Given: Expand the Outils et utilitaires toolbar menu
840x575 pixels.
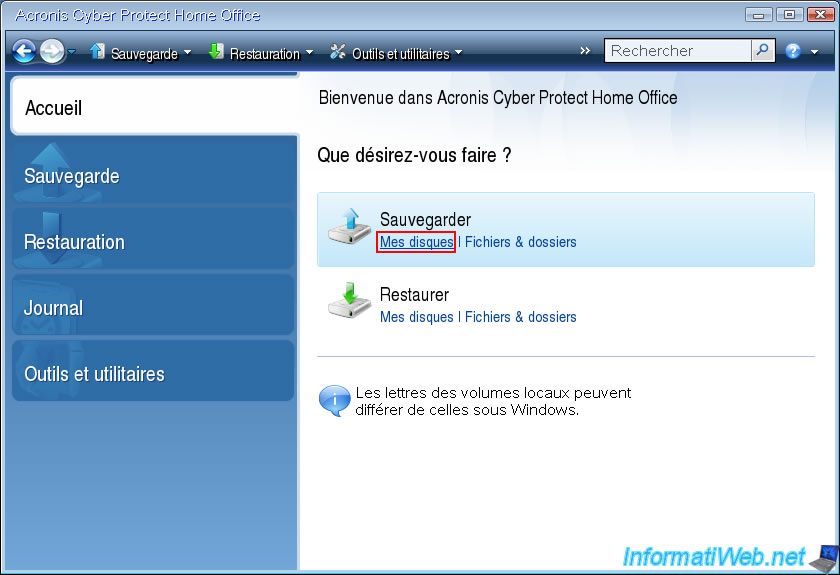Looking at the screenshot, I should pos(396,53).
